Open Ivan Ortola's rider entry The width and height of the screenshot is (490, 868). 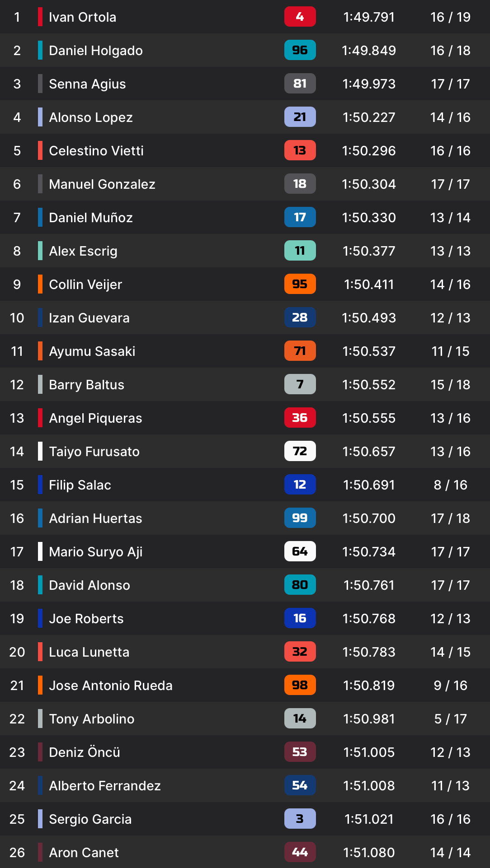click(x=245, y=17)
